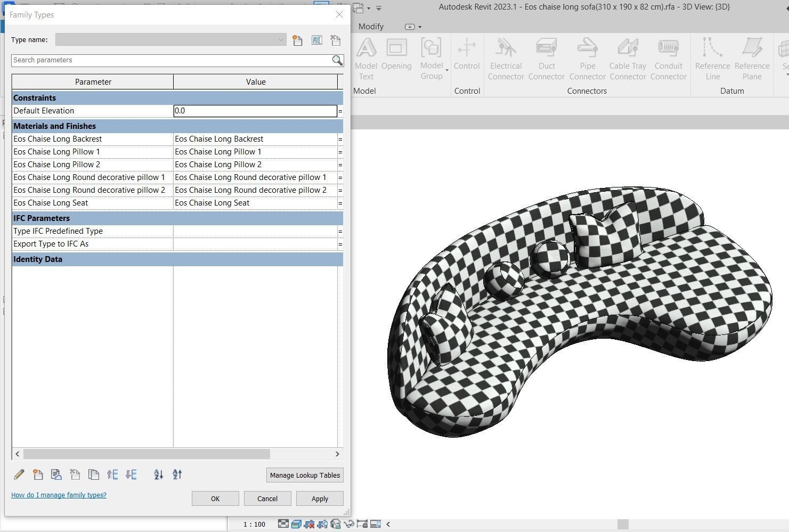This screenshot has height=532, width=789.
Task: Click the Visual Style icon in view bar
Action: [x=296, y=524]
